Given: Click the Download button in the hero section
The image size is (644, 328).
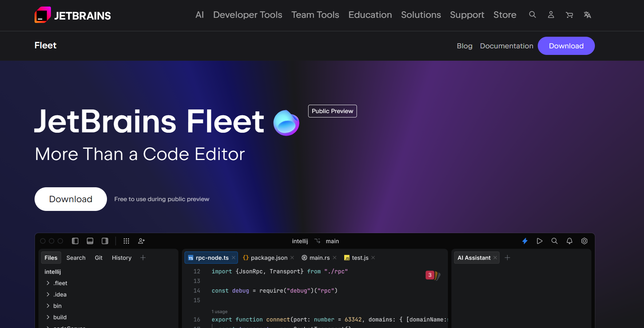Looking at the screenshot, I should tap(70, 199).
